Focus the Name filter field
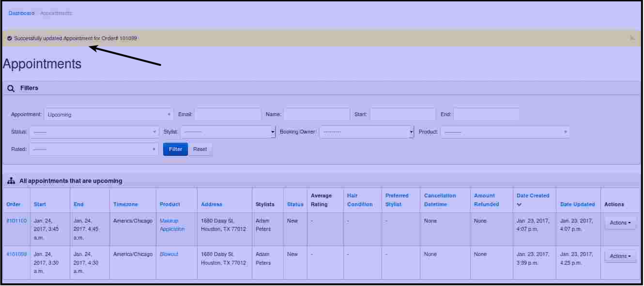644x286 pixels. [317, 115]
